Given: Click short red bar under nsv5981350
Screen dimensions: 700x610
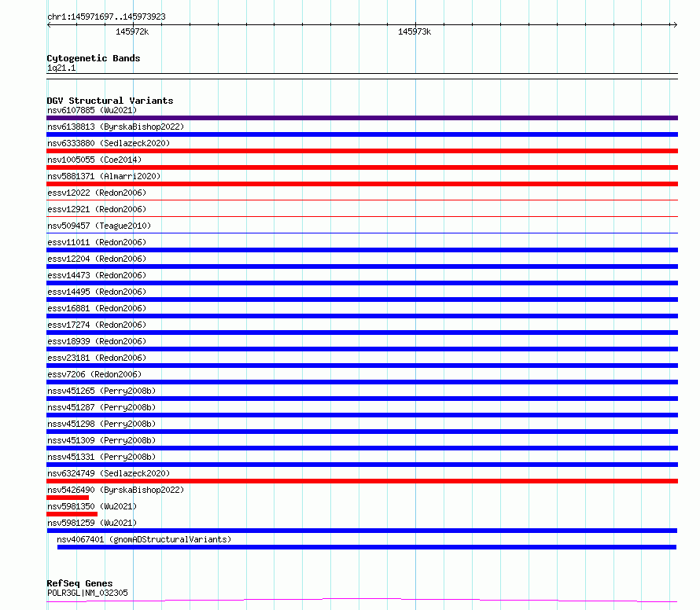Looking at the screenshot, I should coord(72,514).
